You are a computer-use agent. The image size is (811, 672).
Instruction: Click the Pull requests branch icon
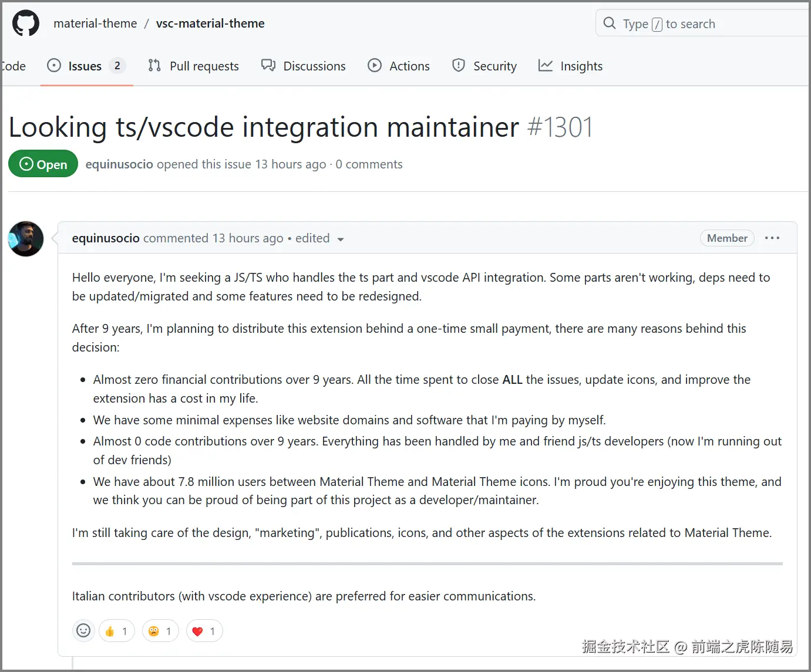154,65
